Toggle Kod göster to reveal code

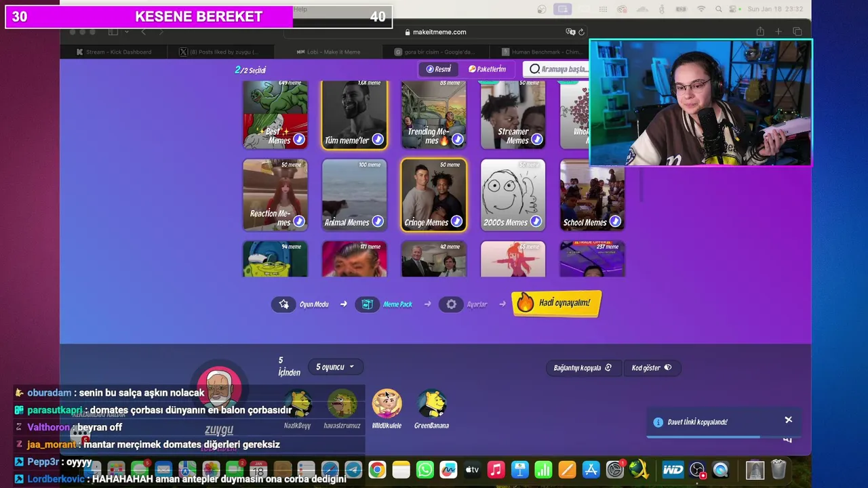coord(651,367)
